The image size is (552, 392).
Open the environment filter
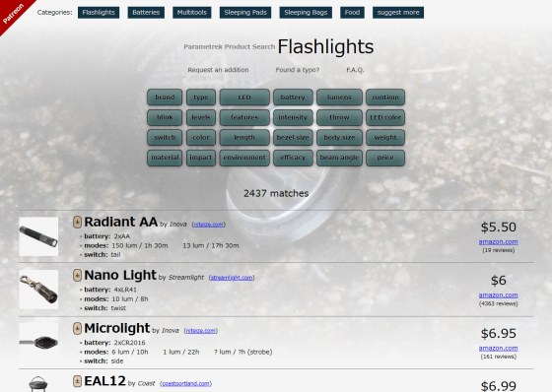pos(244,158)
